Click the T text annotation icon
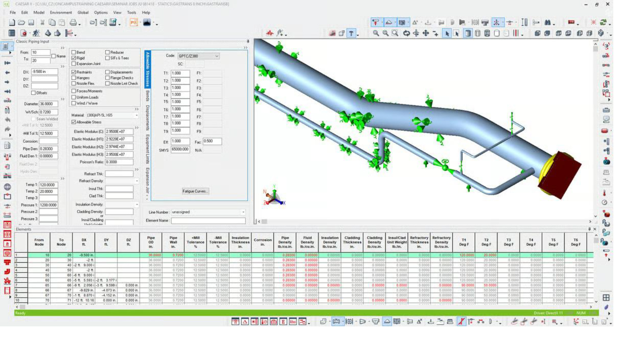This screenshot has height=337, width=644. pyautogui.click(x=351, y=33)
